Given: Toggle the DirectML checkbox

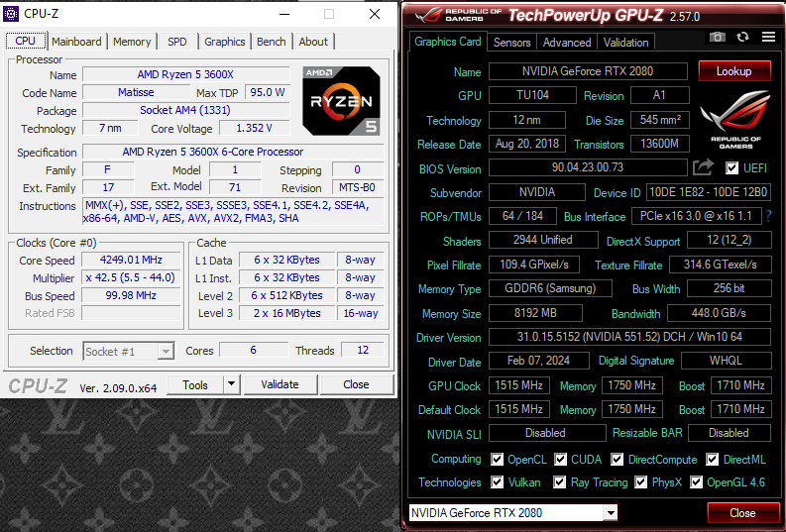Looking at the screenshot, I should (x=712, y=459).
